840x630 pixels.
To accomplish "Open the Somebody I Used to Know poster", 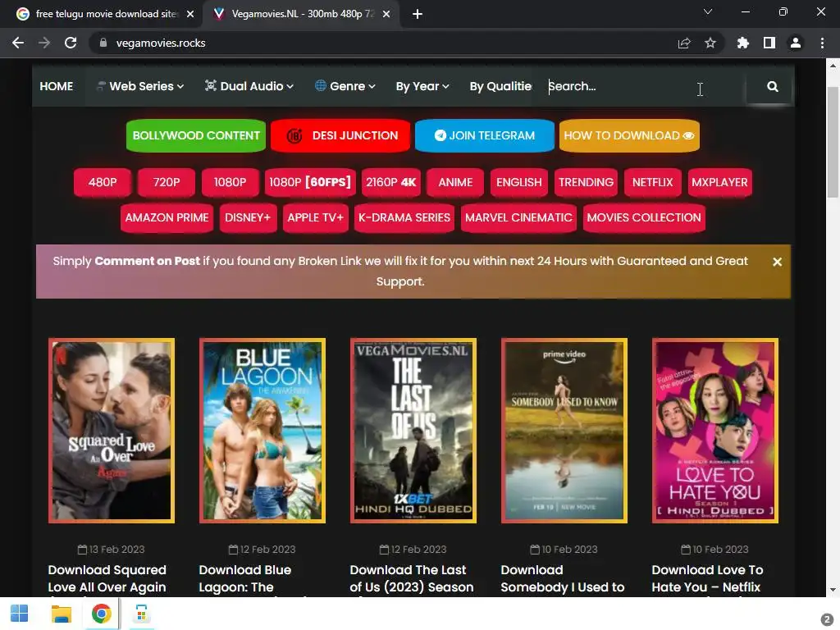I will point(564,430).
